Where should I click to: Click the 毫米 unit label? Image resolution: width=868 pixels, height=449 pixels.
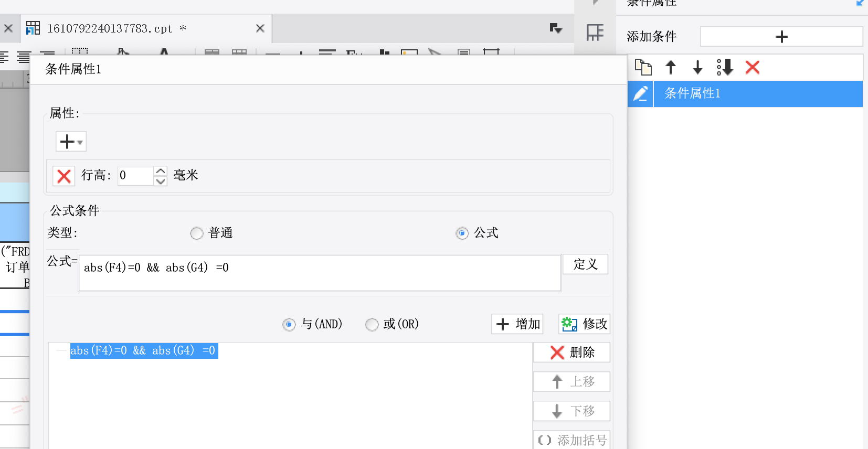pyautogui.click(x=186, y=175)
